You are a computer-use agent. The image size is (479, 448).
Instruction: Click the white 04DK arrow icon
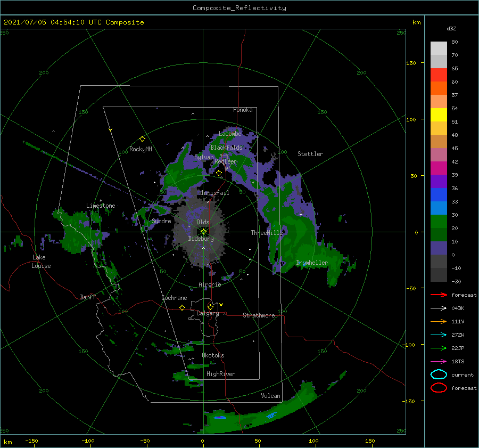pos(439,308)
